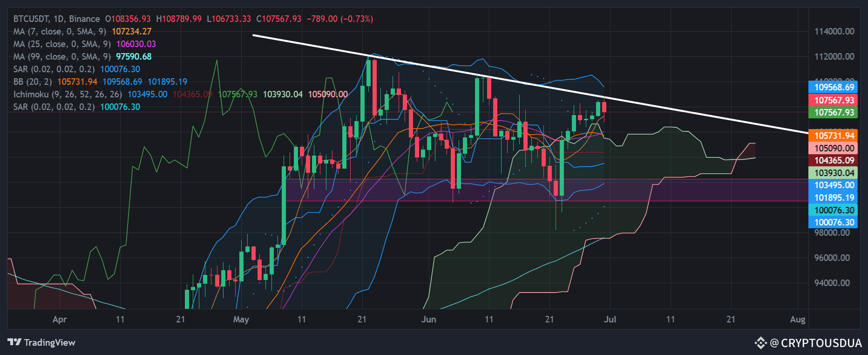The image size is (868, 355).
Task: Click the green 107567.93 price tag
Action: (834, 112)
